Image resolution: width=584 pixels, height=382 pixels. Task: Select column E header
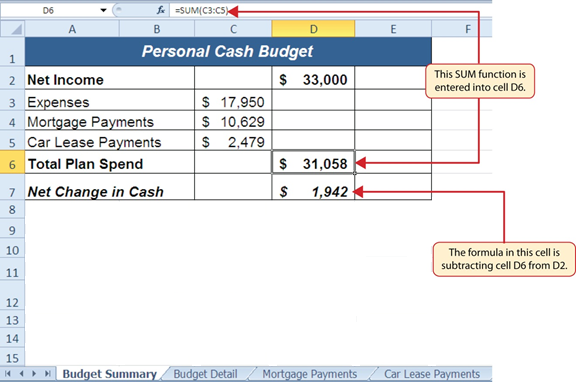click(x=393, y=29)
